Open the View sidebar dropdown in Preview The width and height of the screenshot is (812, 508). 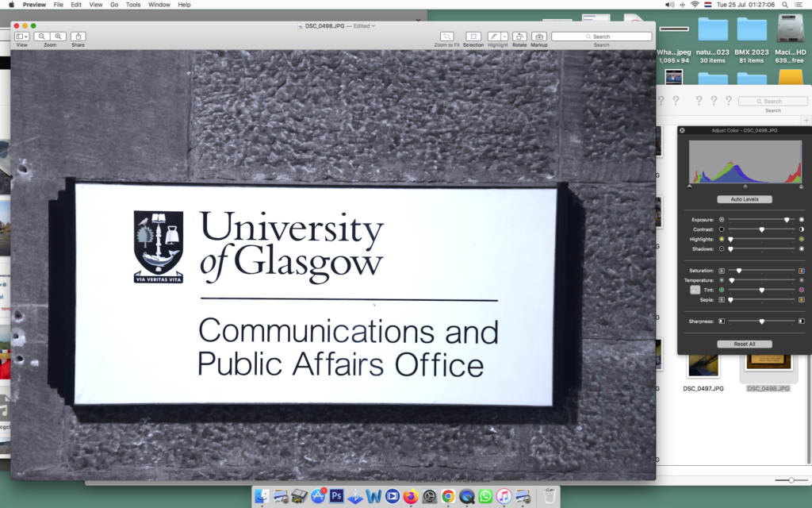tap(21, 37)
